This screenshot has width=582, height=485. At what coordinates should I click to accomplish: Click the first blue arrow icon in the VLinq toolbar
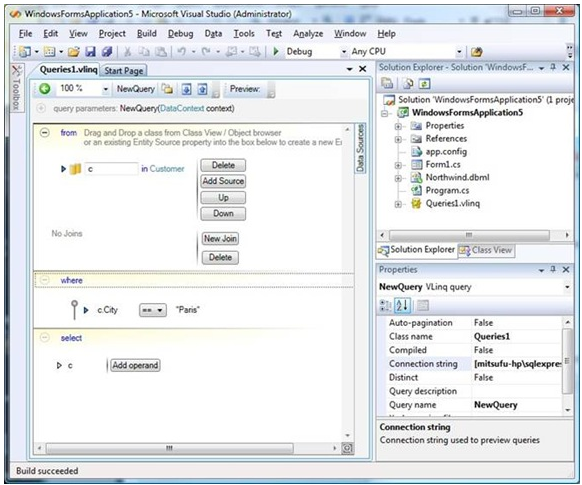click(x=186, y=89)
